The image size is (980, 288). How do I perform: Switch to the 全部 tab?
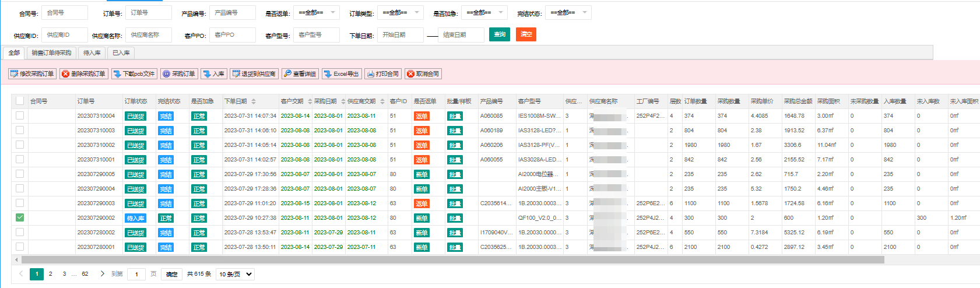[14, 53]
